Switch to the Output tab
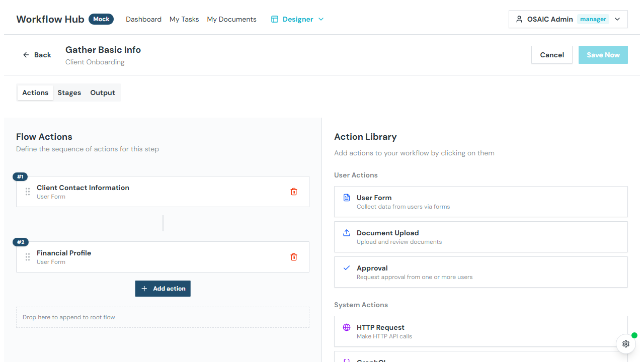Image resolution: width=644 pixels, height=362 pixels. click(x=102, y=93)
